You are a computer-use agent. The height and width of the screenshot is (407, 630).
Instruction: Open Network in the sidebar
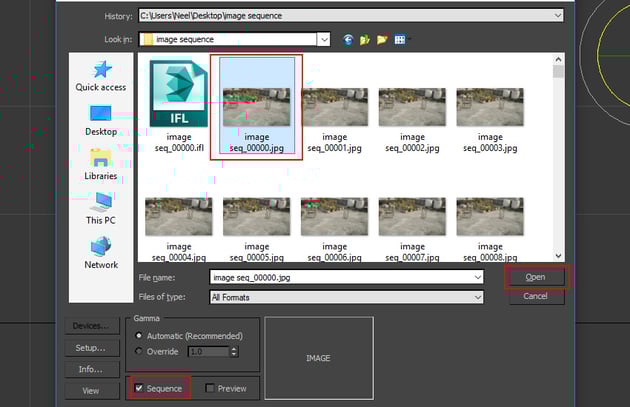tap(101, 253)
